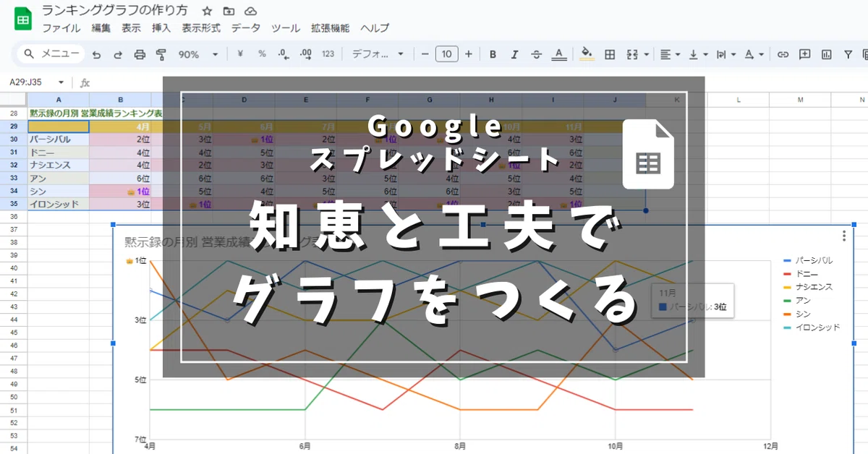Screen dimensions: 868x454
Task: Open vertical align dropdown
Action: coord(698,54)
